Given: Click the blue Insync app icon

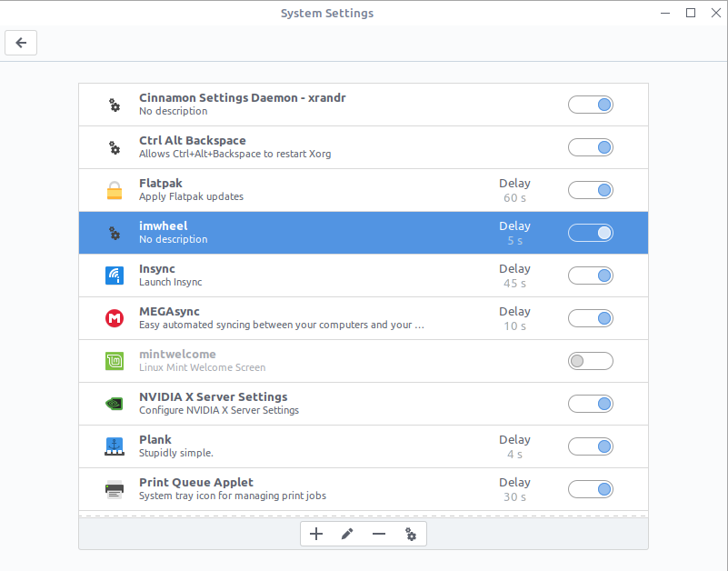Looking at the screenshot, I should point(115,275).
